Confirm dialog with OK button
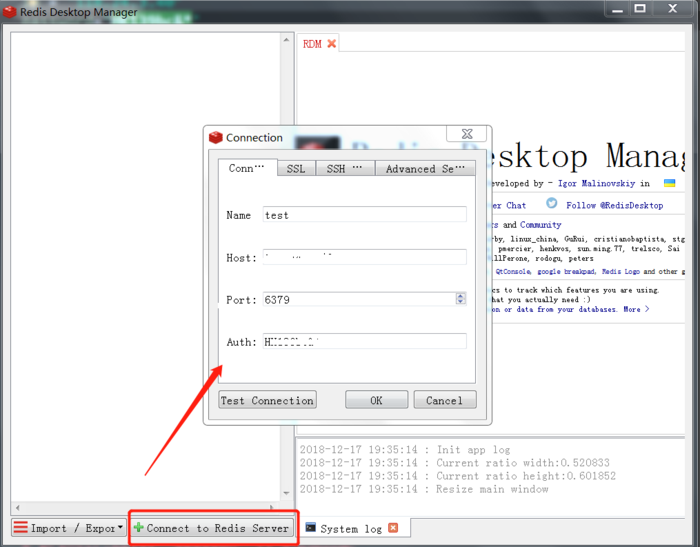 376,400
